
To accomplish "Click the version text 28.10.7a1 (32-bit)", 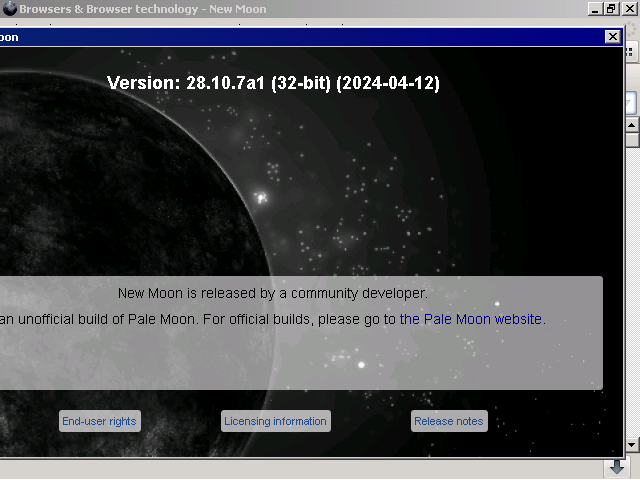I will (258, 83).
